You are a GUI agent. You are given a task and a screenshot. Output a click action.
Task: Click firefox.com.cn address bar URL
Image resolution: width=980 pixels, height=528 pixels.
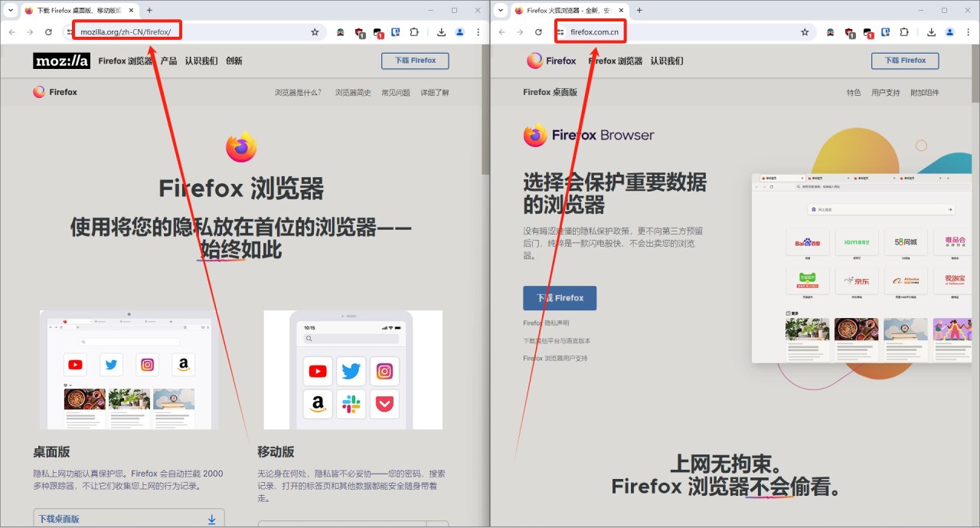click(x=594, y=32)
